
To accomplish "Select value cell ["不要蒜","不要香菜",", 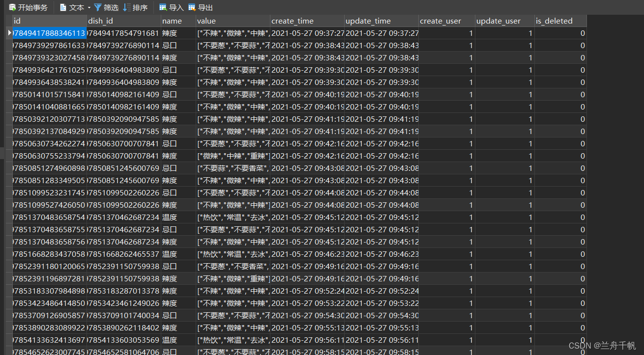I will [x=233, y=168].
